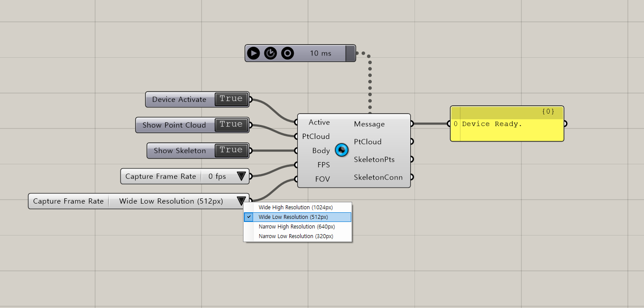
Task: Click the Active input parameter
Action: pyautogui.click(x=319, y=122)
